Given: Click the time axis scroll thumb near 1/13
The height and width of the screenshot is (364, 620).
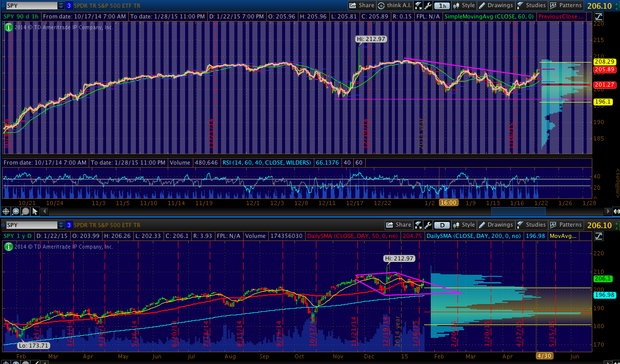Looking at the screenshot, I should [510, 211].
